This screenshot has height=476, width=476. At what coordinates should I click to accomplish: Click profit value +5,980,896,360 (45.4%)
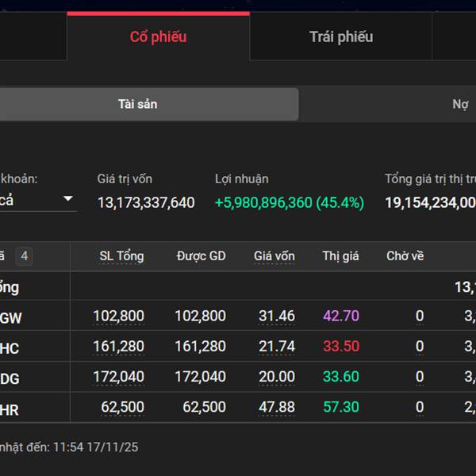tap(290, 202)
